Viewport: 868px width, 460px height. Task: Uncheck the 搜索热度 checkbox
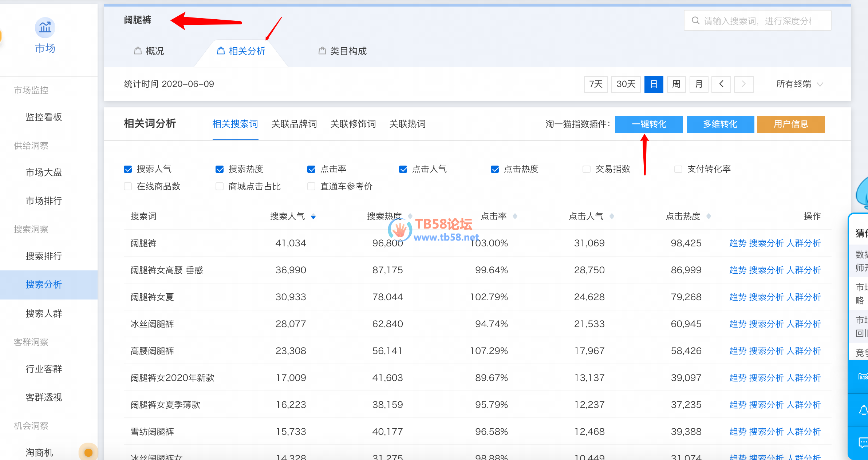tap(220, 169)
